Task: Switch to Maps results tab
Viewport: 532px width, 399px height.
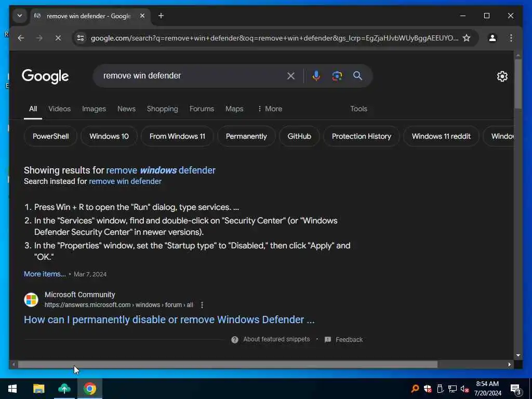Action: (x=234, y=109)
